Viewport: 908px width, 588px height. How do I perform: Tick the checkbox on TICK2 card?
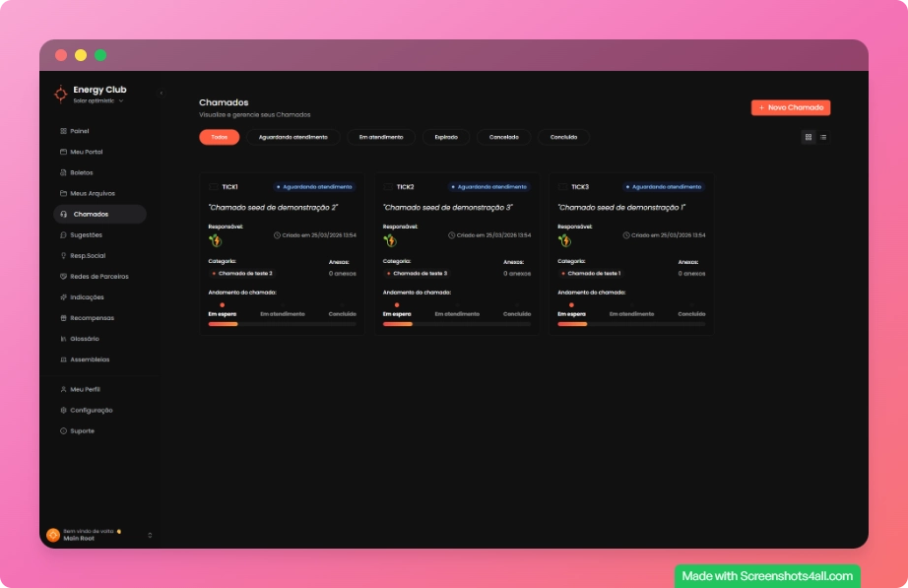388,186
